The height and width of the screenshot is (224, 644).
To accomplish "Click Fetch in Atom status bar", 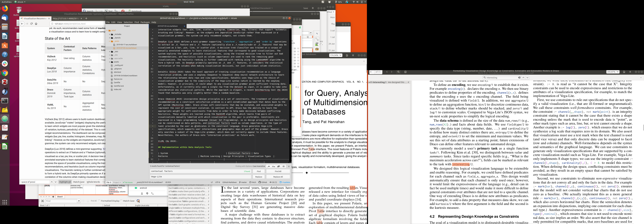I will (x=253, y=182).
